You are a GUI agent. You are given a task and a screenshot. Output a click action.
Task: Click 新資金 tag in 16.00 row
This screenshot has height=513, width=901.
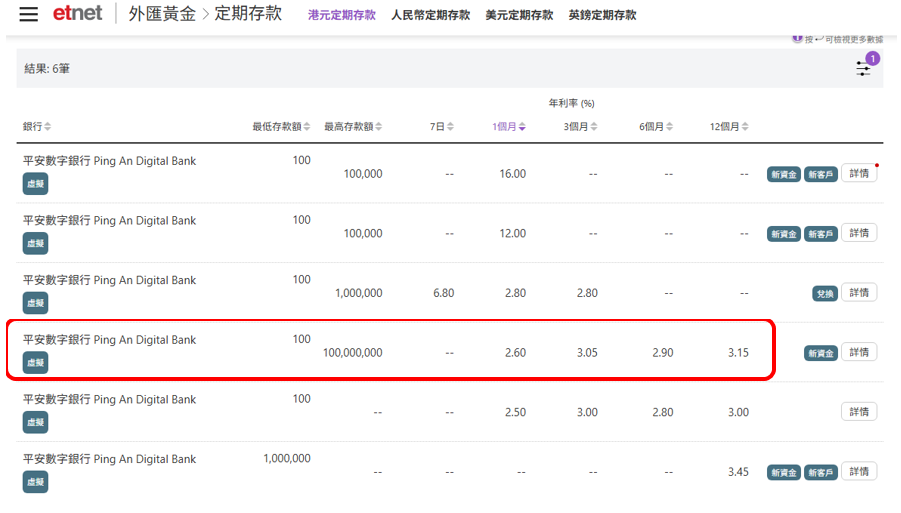click(783, 175)
